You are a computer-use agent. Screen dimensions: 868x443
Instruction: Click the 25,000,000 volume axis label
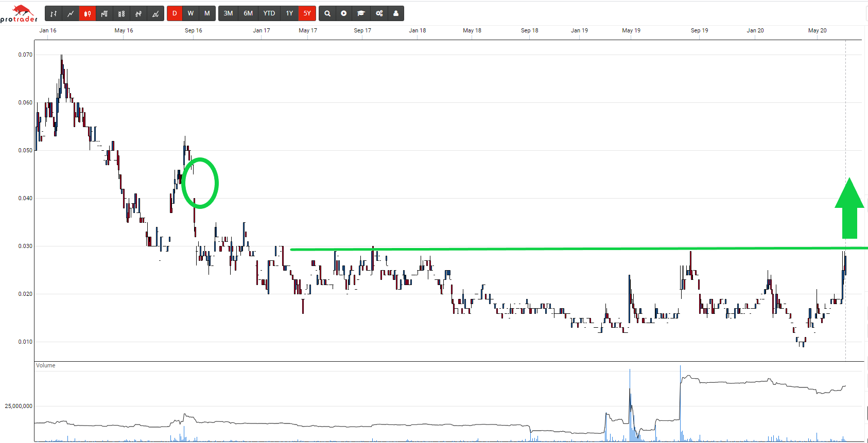click(19, 406)
